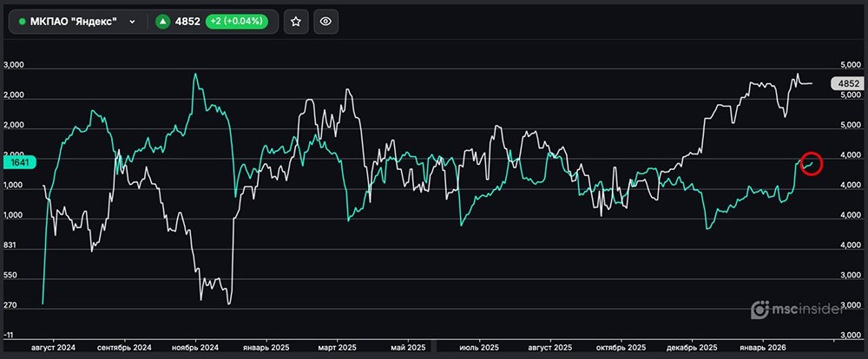Click the декабрь 2025 date label
Screen dimensions: 868x359
(692, 348)
